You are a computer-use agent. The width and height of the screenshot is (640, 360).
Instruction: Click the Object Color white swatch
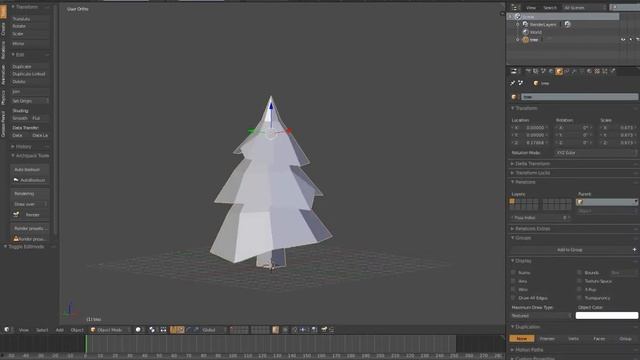[607, 316]
